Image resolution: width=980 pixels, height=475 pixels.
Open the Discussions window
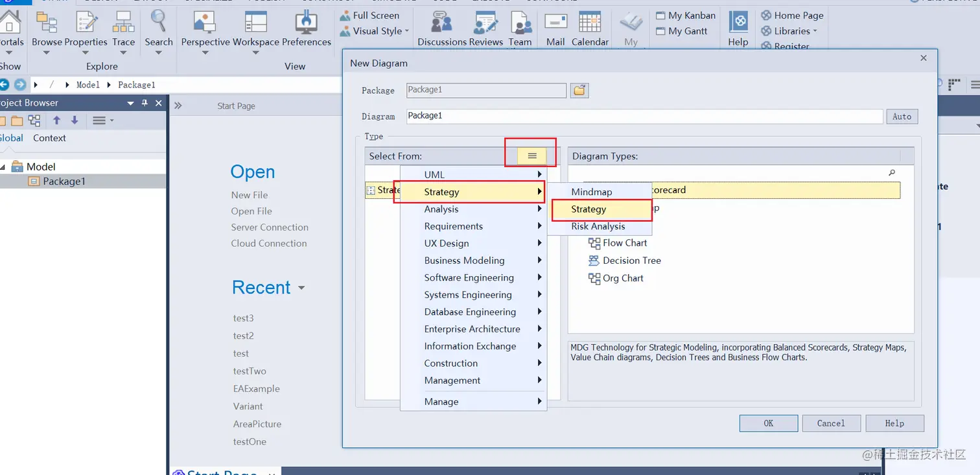[x=442, y=29]
